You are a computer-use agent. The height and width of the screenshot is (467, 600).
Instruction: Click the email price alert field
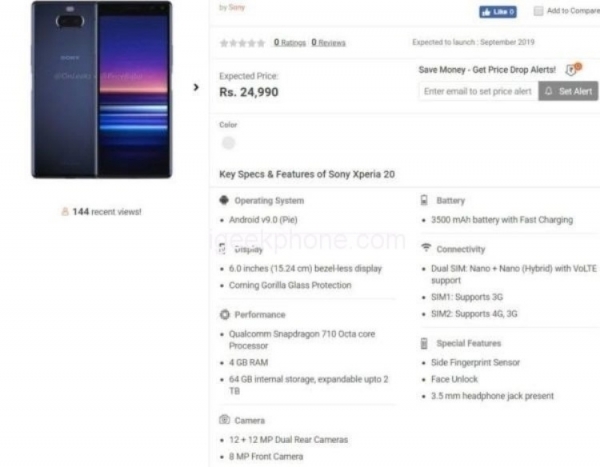click(x=477, y=91)
